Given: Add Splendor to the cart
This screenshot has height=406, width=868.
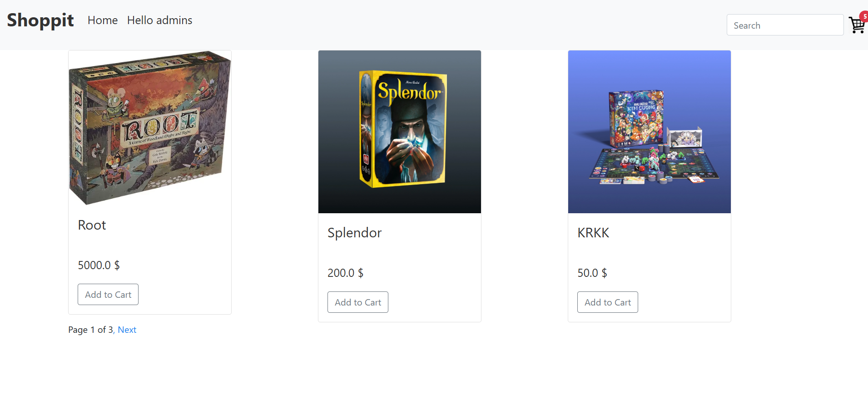Looking at the screenshot, I should coord(358,302).
